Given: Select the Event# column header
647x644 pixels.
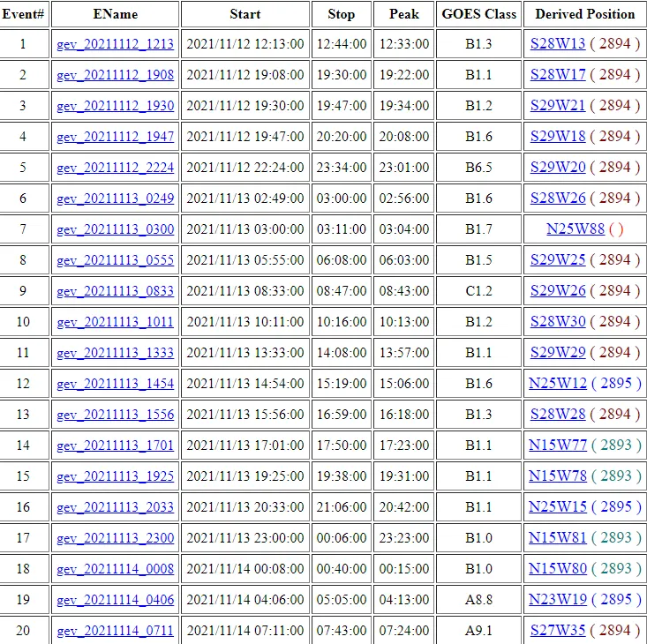Looking at the screenshot, I should (23, 14).
